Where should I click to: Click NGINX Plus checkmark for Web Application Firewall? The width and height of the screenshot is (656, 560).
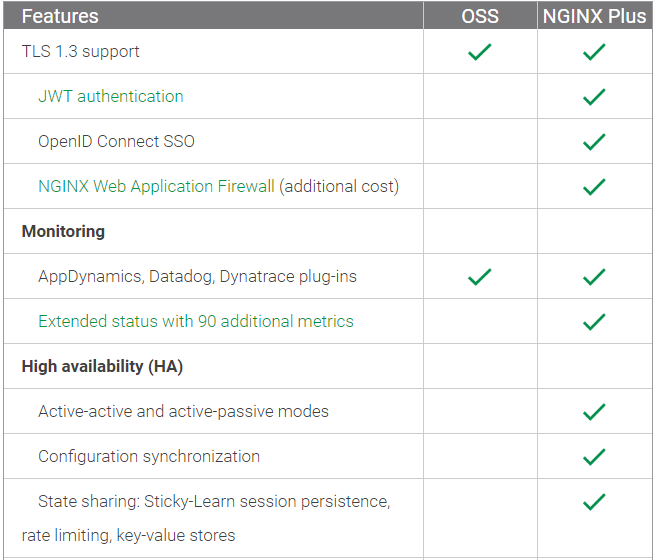point(594,187)
